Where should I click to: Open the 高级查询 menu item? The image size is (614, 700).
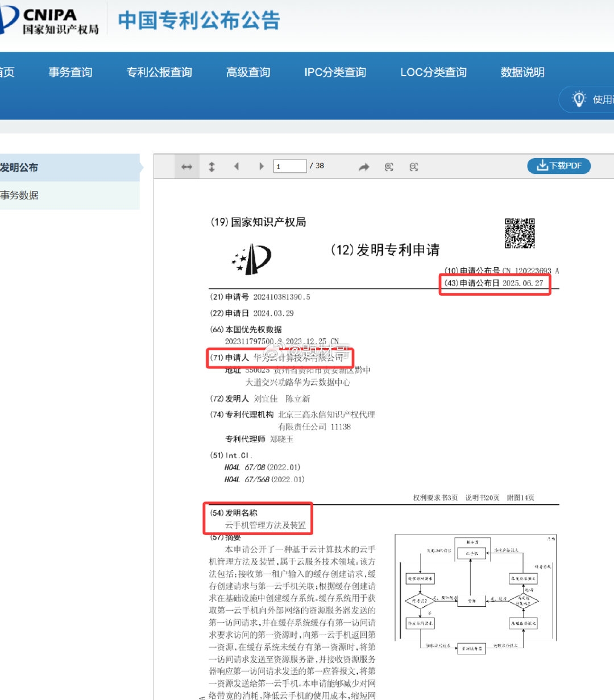tap(248, 72)
